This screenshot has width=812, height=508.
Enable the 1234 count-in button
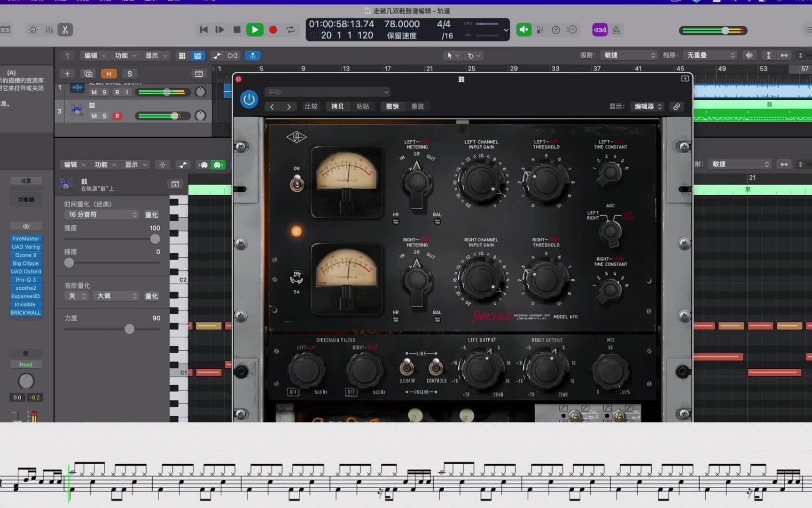(x=600, y=30)
